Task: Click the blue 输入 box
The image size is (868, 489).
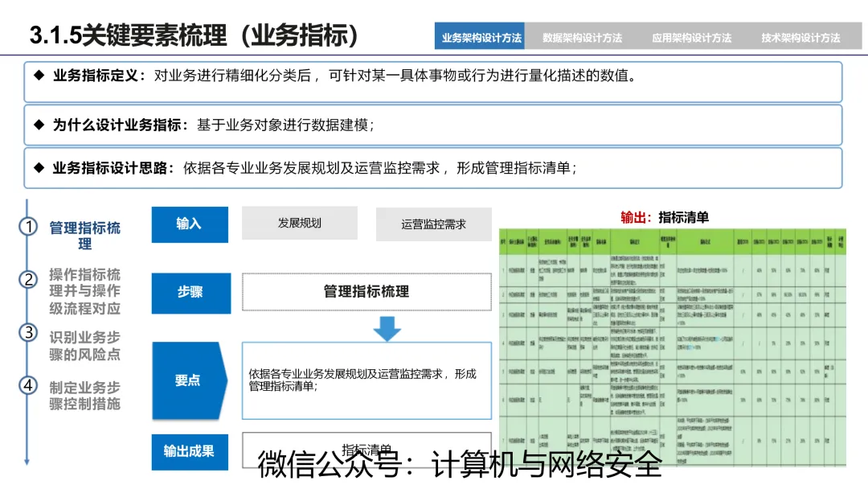Action: tap(190, 224)
